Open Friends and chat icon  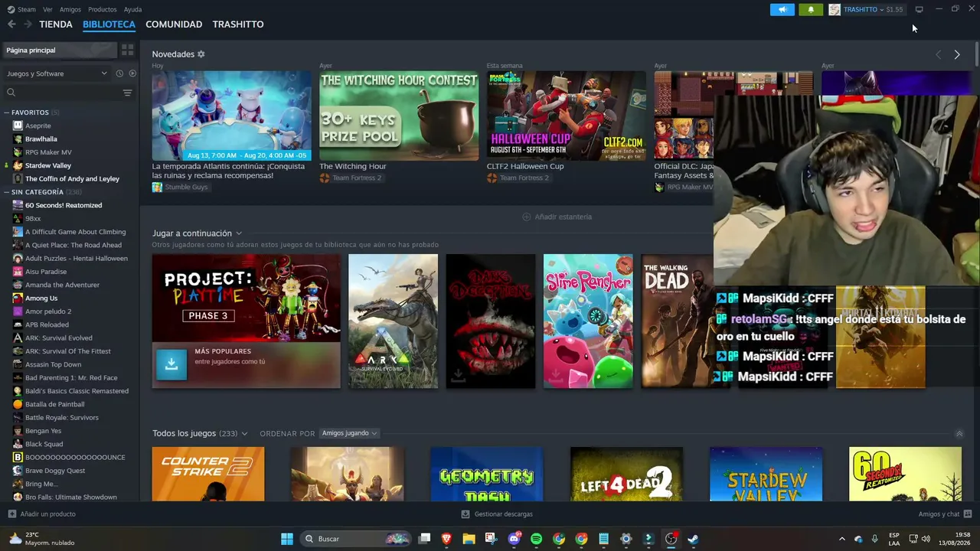pyautogui.click(x=968, y=514)
